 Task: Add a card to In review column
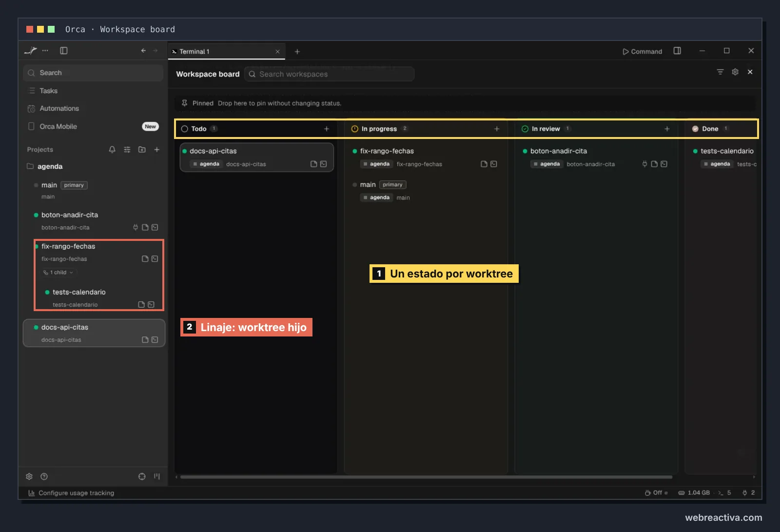pos(667,129)
